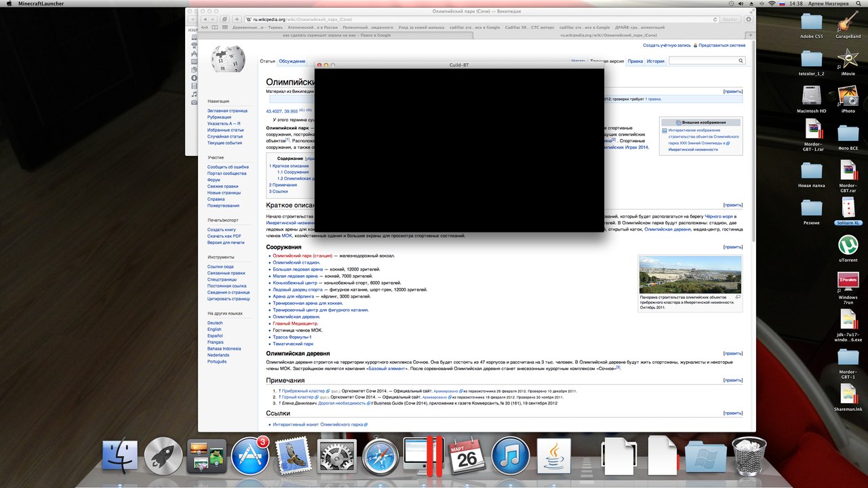Image resolution: width=868 pixels, height=488 pixels.
Task: Open Finder from the Dock
Action: point(120,455)
